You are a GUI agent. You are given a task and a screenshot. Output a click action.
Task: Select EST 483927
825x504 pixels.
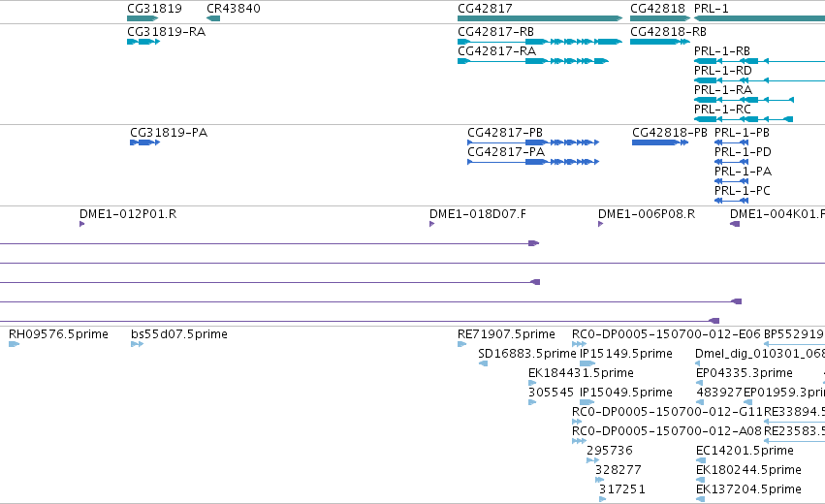pyautogui.click(x=700, y=402)
